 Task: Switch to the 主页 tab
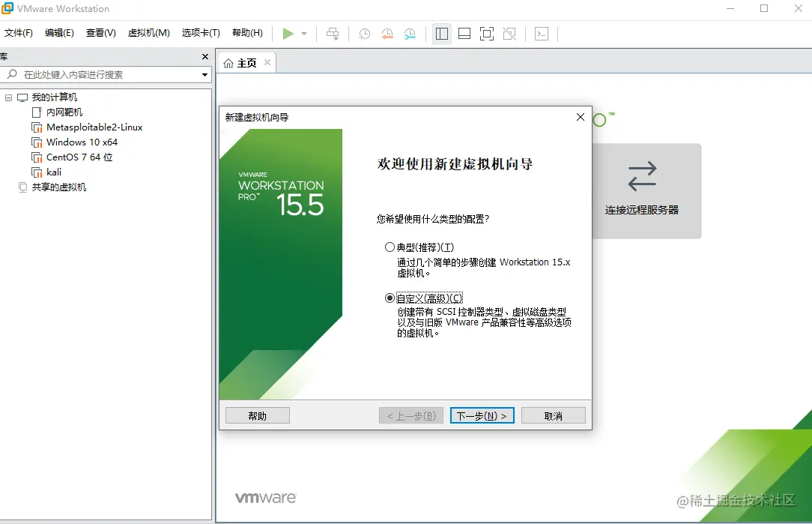click(247, 63)
